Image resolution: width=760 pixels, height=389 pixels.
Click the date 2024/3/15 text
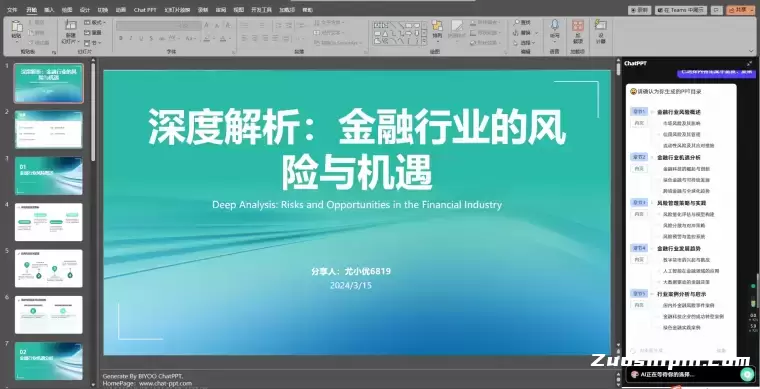351,285
